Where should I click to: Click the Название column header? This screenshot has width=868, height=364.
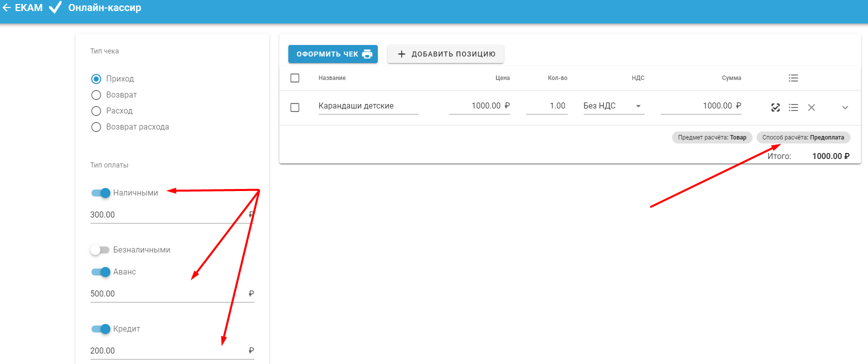332,78
